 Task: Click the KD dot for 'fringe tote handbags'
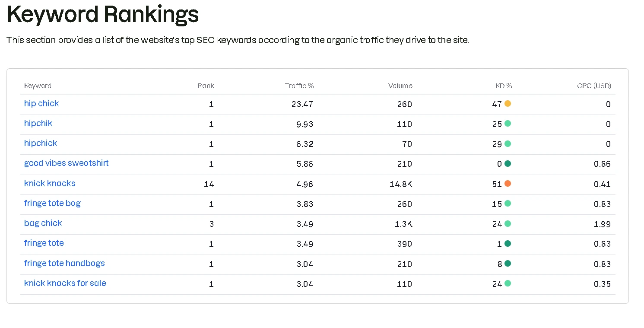tap(508, 264)
